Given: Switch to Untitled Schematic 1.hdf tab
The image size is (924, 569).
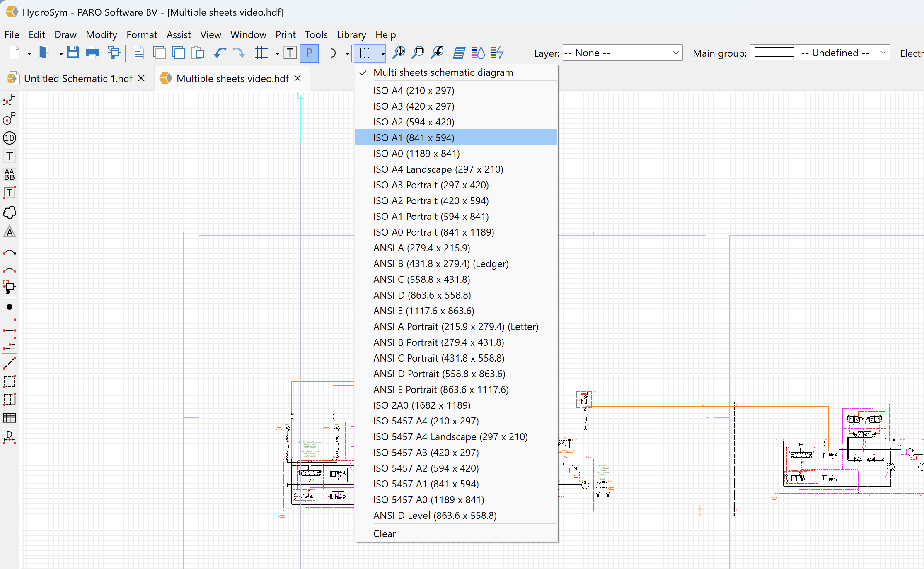Looking at the screenshot, I should tap(78, 78).
